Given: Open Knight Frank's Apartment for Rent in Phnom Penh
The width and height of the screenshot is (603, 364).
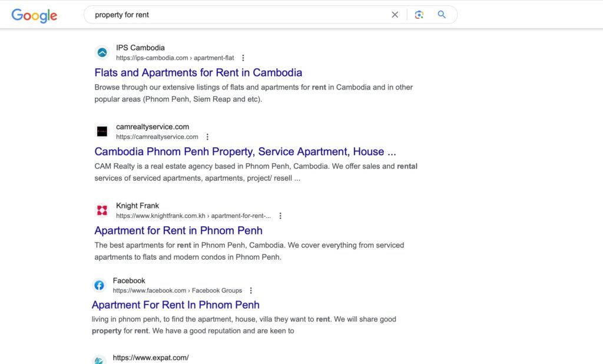Looking at the screenshot, I should [178, 230].
